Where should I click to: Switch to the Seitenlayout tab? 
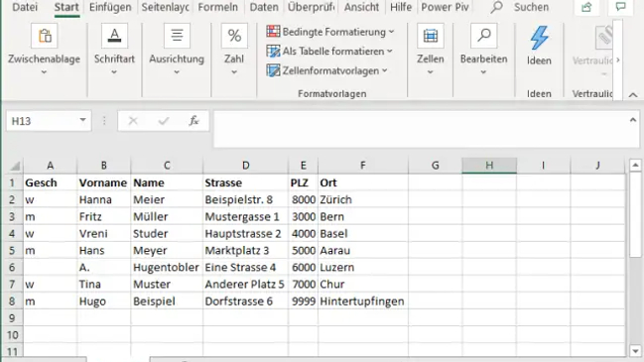(x=165, y=7)
